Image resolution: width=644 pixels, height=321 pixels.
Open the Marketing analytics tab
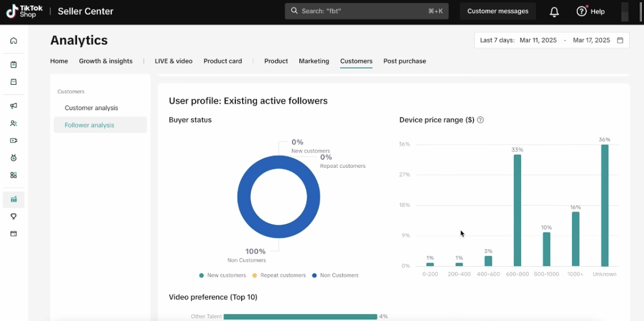click(x=314, y=61)
